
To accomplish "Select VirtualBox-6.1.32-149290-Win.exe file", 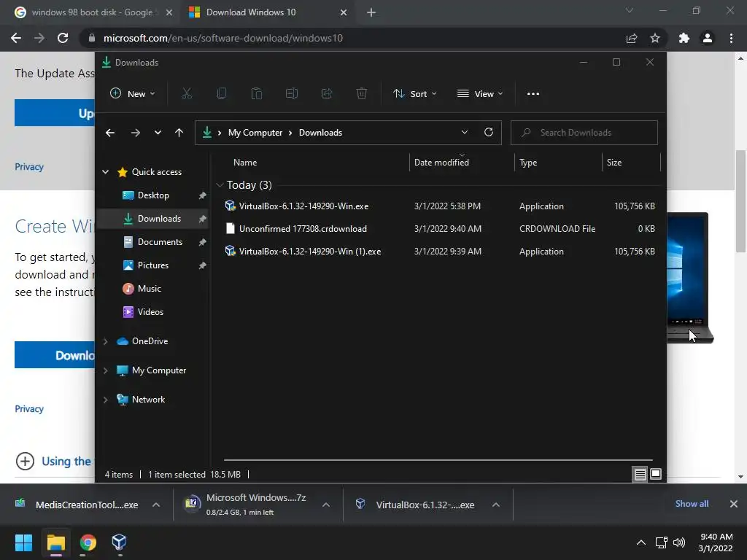I will (x=441, y=206).
